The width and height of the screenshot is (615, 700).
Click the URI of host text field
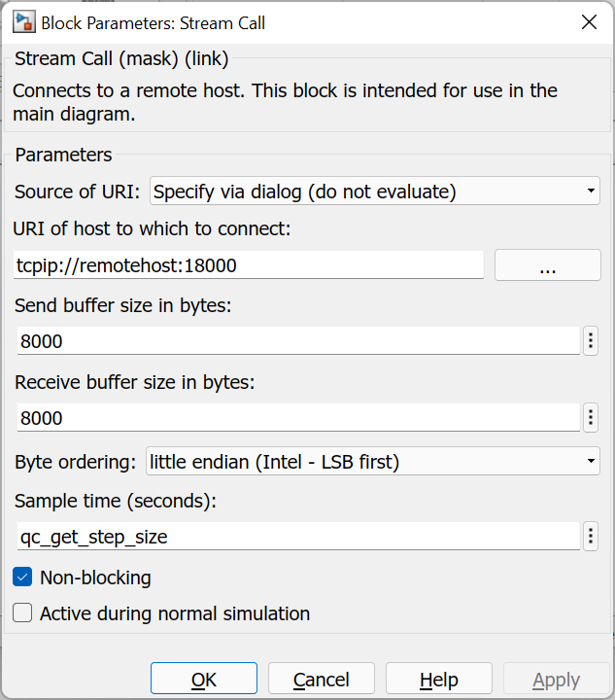click(249, 265)
